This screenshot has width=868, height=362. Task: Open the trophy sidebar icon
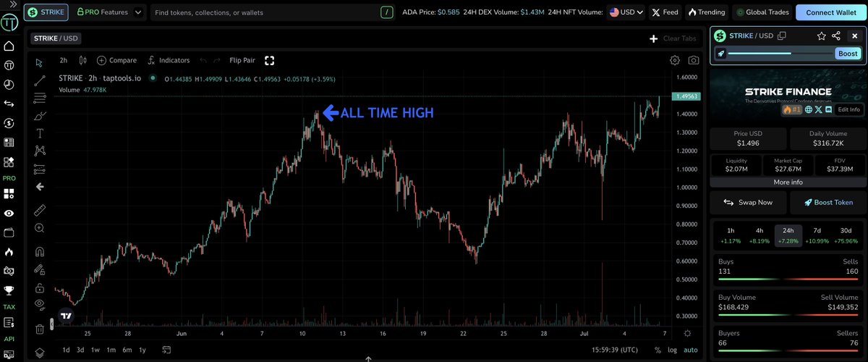coord(9,290)
